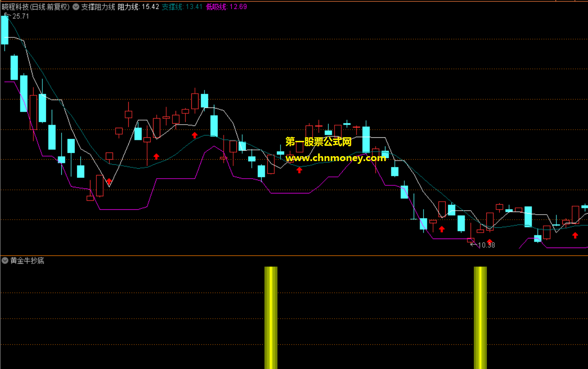Collapse the 黄金牛抄底 indicator panel arrow
Screen dimensions: 588x369
coord(5,261)
